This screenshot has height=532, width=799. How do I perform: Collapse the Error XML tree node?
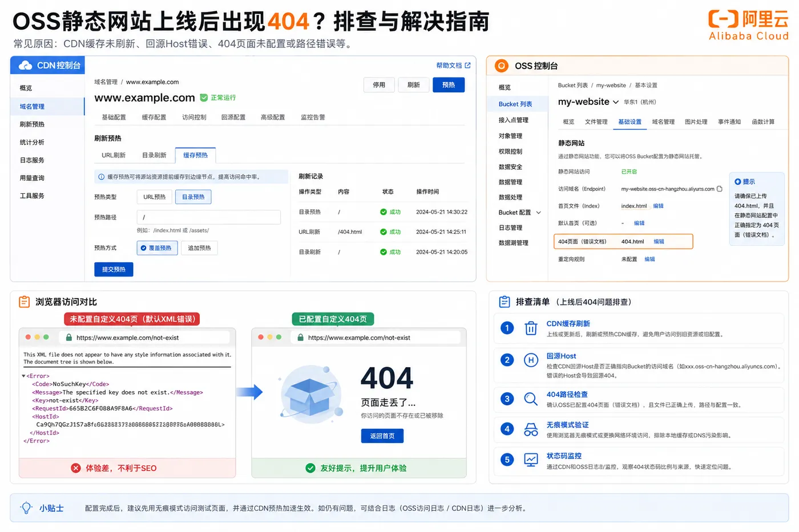coord(24,376)
